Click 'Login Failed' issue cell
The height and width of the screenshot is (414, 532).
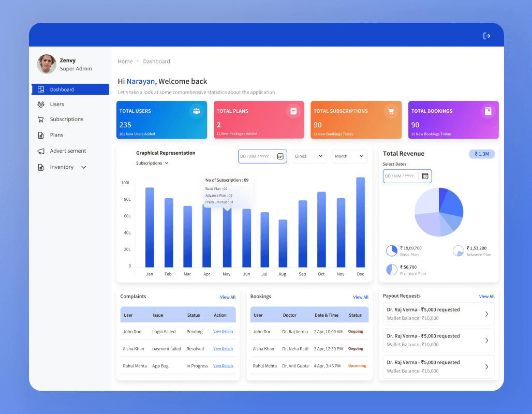(164, 332)
